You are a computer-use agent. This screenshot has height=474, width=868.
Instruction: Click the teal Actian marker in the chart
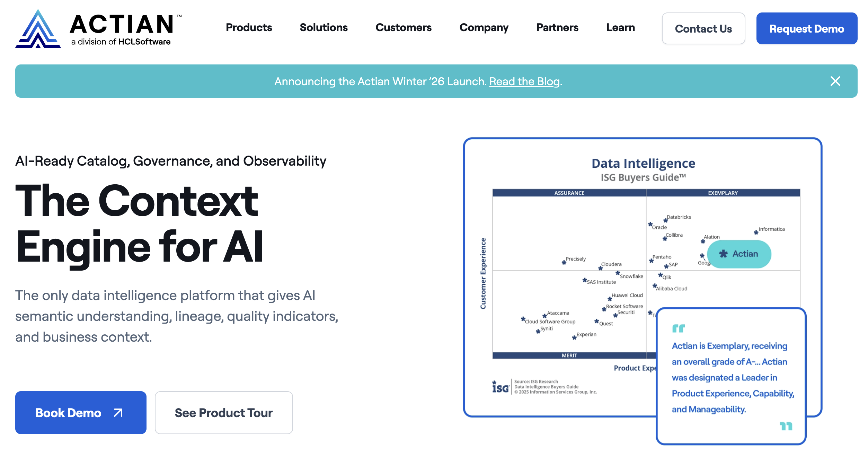click(x=739, y=254)
